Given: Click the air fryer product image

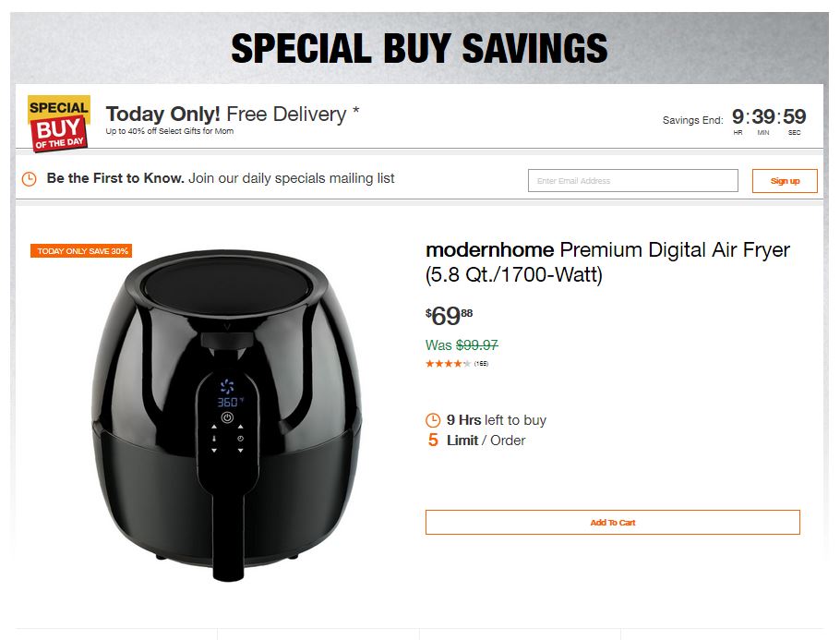Looking at the screenshot, I should click(226, 416).
